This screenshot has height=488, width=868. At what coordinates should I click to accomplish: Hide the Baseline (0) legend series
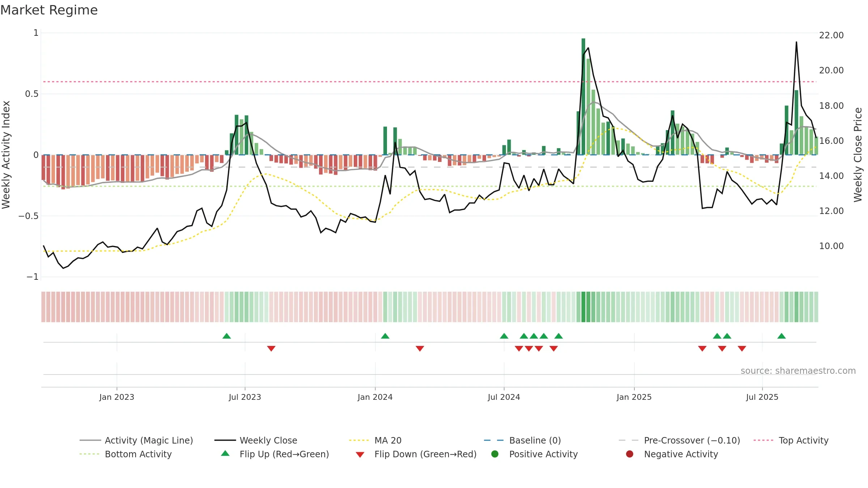point(522,440)
